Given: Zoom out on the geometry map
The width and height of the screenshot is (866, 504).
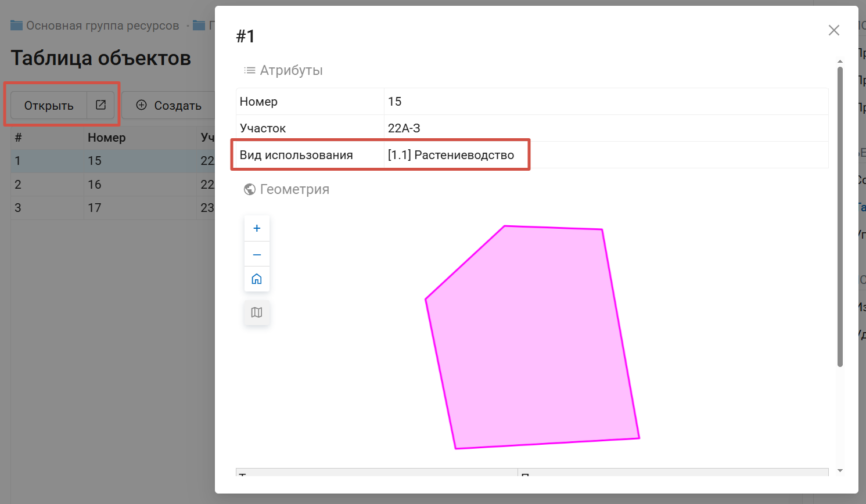Looking at the screenshot, I should [x=257, y=254].
